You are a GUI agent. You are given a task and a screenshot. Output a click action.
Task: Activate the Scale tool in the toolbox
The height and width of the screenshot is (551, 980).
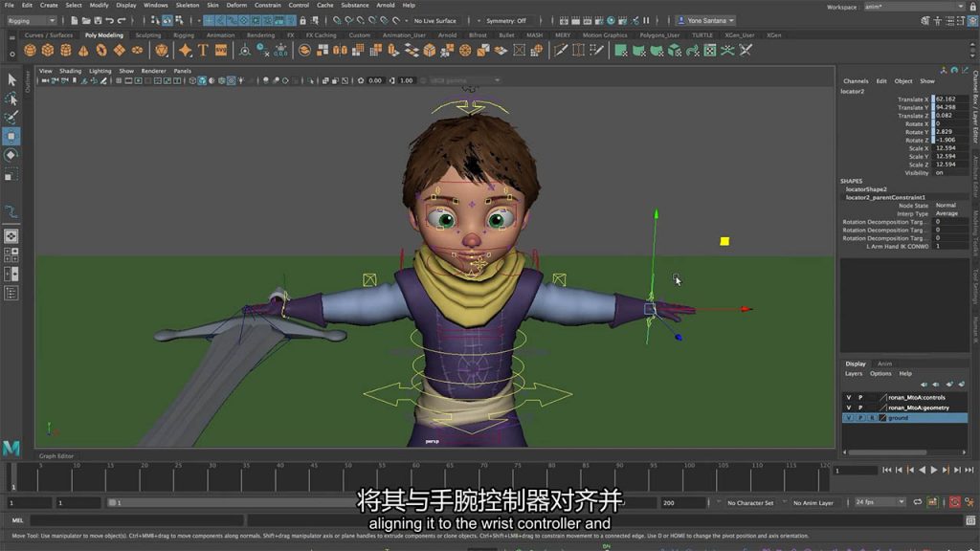tap(11, 175)
